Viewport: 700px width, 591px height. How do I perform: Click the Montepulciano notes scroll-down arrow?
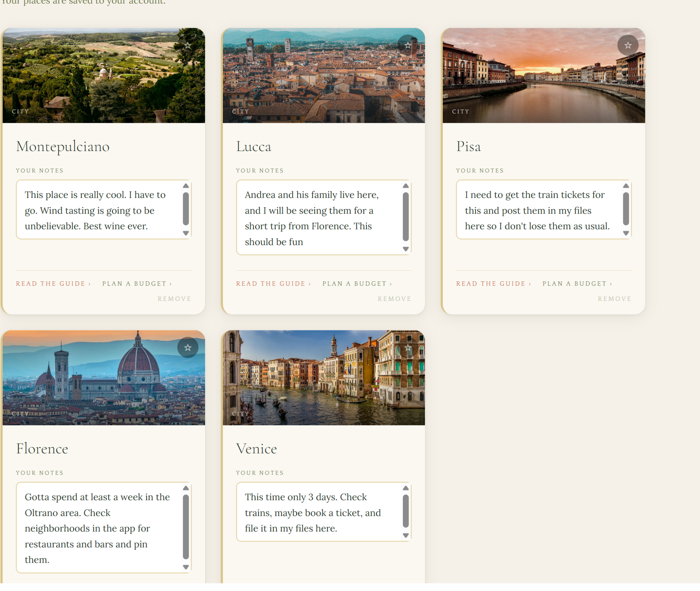[186, 233]
